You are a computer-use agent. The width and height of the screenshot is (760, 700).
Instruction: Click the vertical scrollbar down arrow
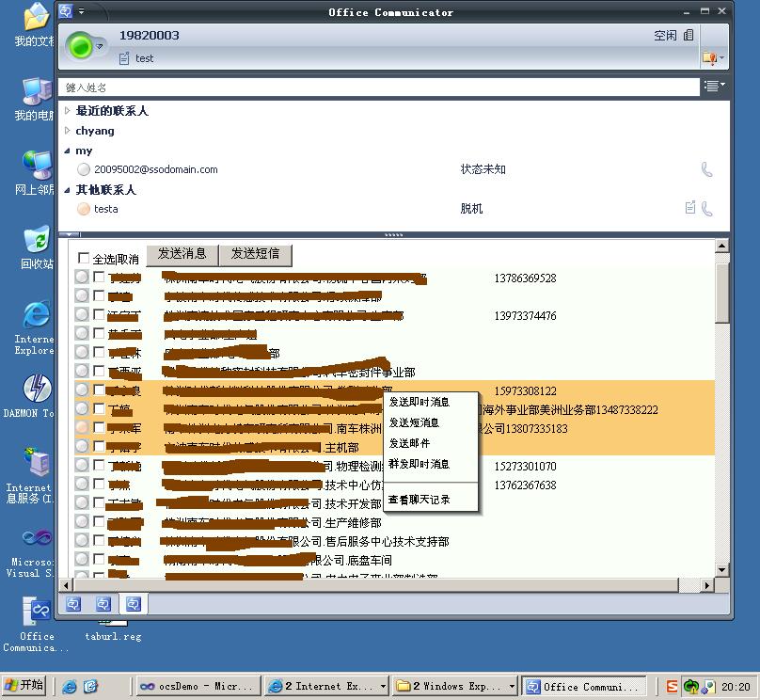tap(721, 569)
